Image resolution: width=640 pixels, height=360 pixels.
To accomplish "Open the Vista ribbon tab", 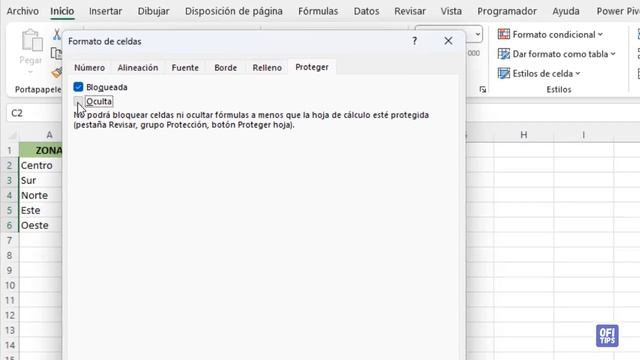I will click(x=451, y=11).
